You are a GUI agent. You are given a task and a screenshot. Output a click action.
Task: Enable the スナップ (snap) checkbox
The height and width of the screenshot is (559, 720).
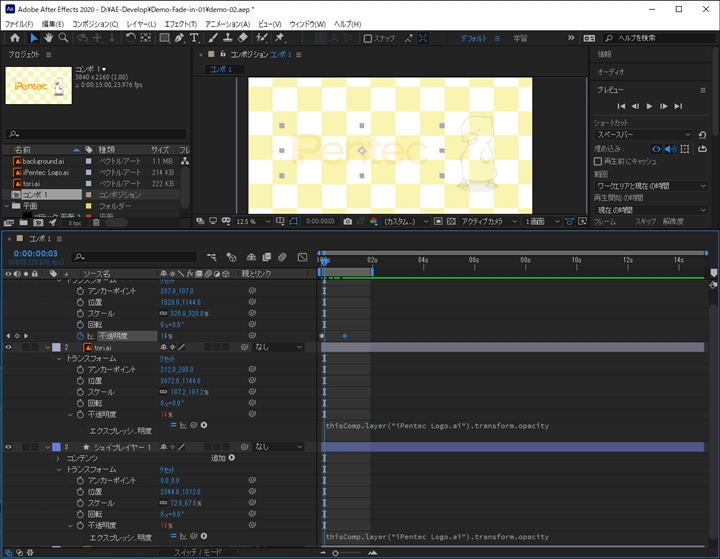(367, 38)
